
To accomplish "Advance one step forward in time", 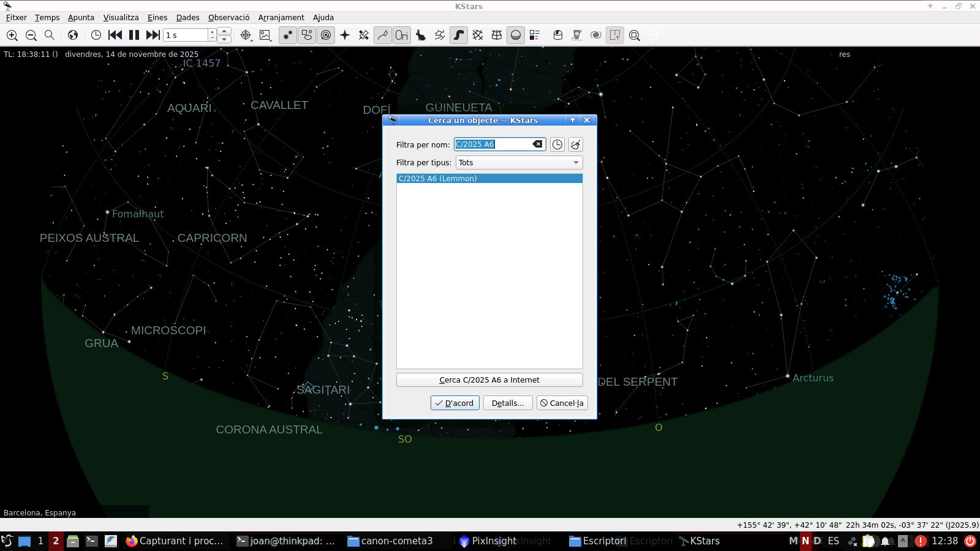I will (153, 36).
